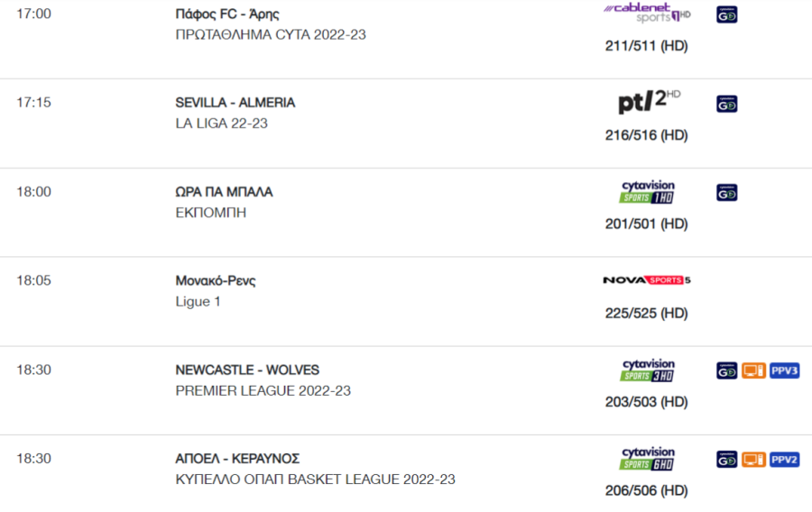The height and width of the screenshot is (512, 812).
Task: Click the orange TV icon for NEWCASTLE - WOLVES
Action: click(753, 370)
